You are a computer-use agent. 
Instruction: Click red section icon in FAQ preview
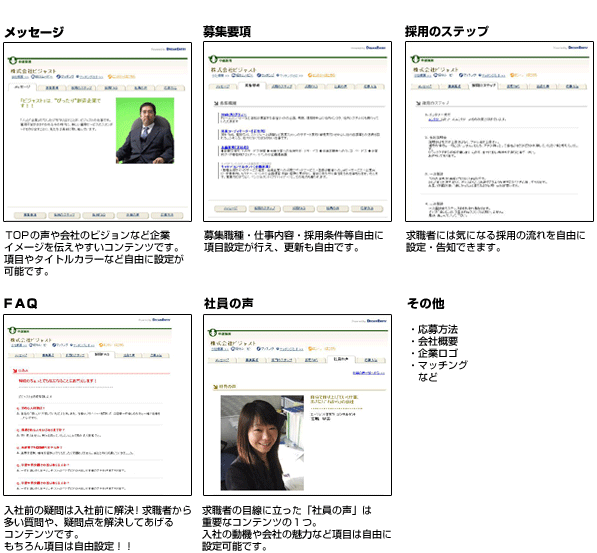(x=15, y=370)
